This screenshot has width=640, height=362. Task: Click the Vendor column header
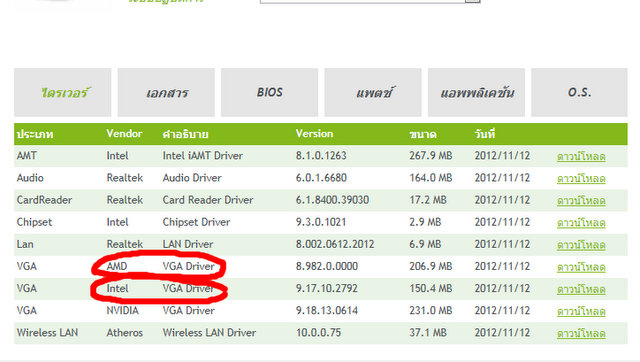tap(124, 134)
